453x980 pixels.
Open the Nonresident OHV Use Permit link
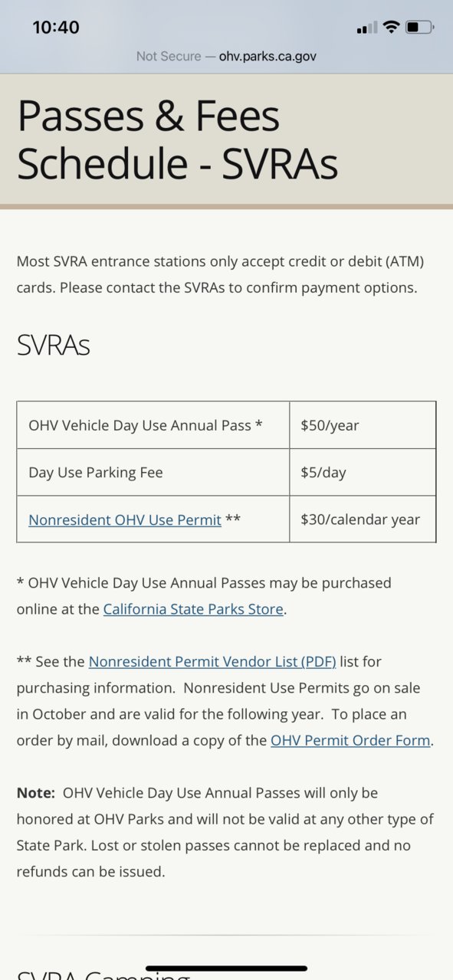125,519
